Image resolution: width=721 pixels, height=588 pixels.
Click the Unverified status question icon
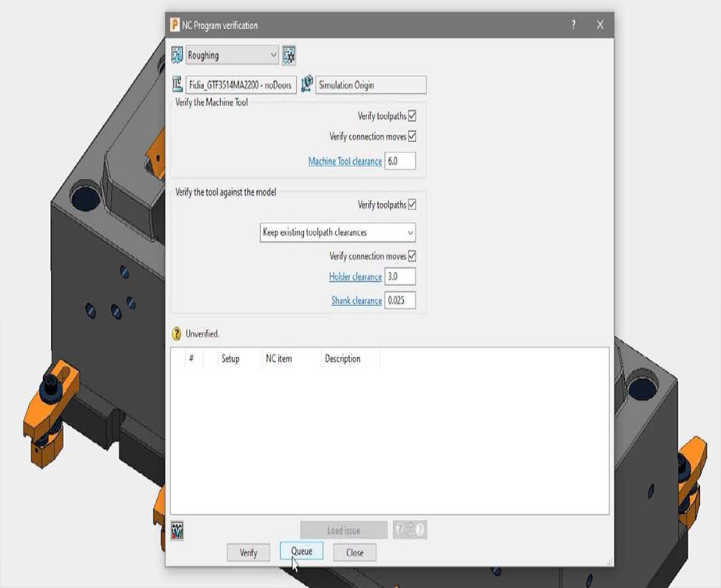coord(177,333)
